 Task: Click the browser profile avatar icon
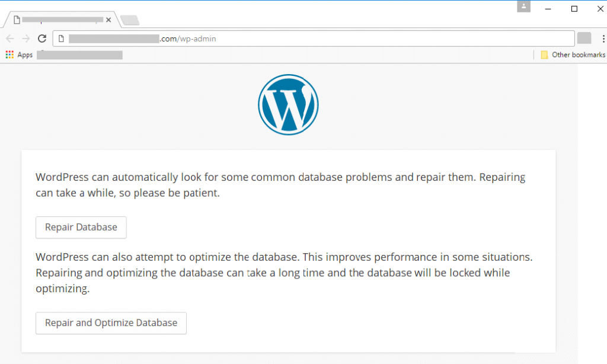[x=523, y=8]
